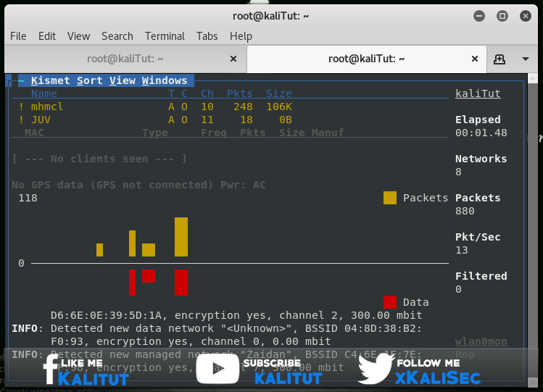Image resolution: width=543 pixels, height=392 pixels.
Task: Click the network list Pkts column header
Action: click(240, 93)
